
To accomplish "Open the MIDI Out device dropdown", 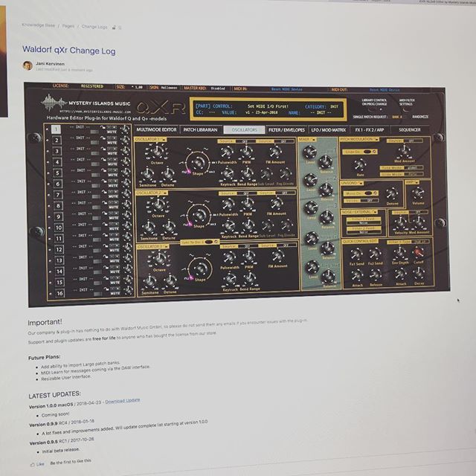I will coord(385,90).
